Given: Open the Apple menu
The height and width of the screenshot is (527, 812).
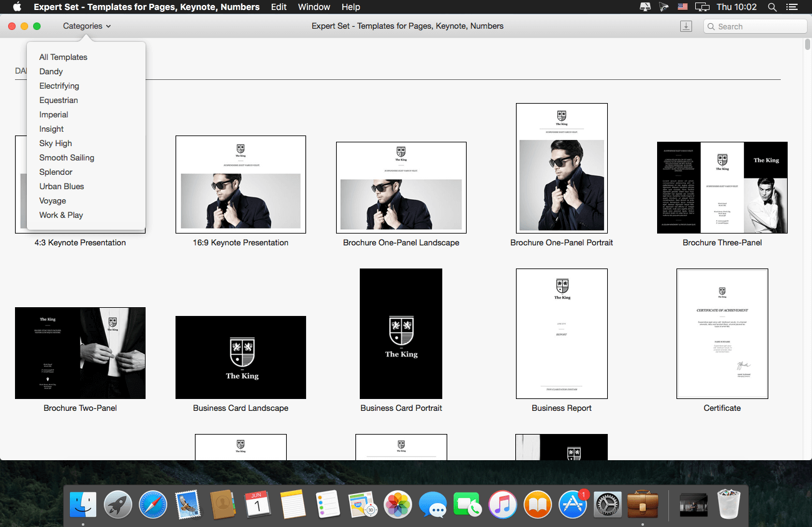Looking at the screenshot, I should coord(17,7).
